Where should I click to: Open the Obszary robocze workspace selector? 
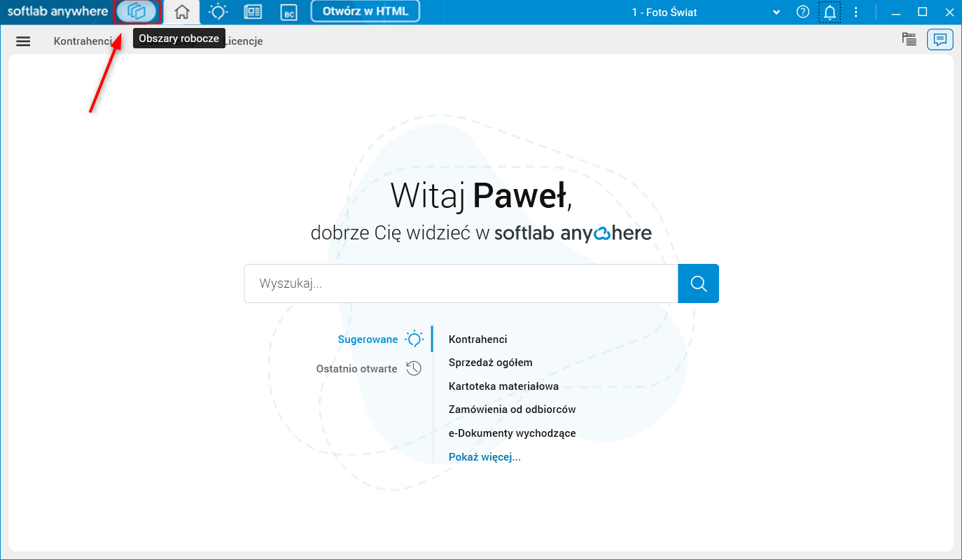coord(138,11)
